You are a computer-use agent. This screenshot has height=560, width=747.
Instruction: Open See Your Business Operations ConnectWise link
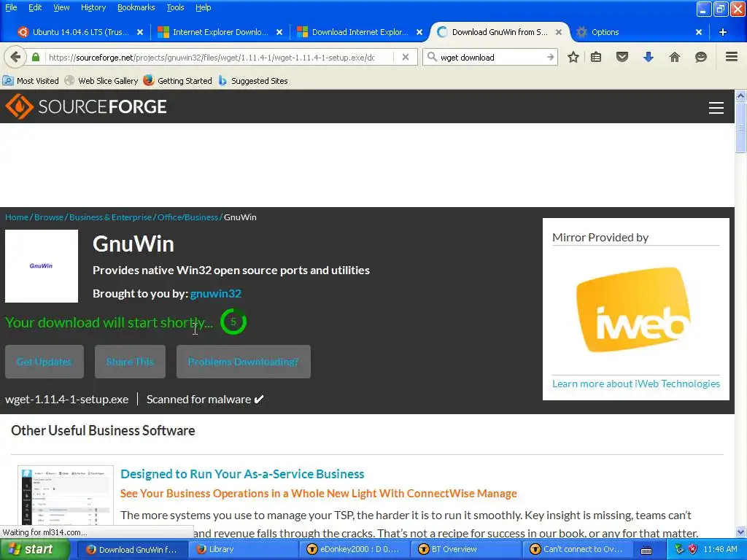318,494
